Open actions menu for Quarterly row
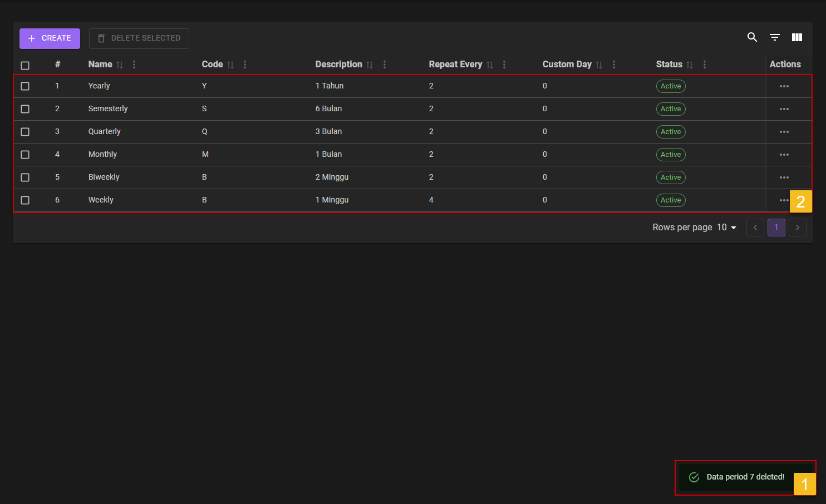The image size is (826, 504). coord(784,132)
